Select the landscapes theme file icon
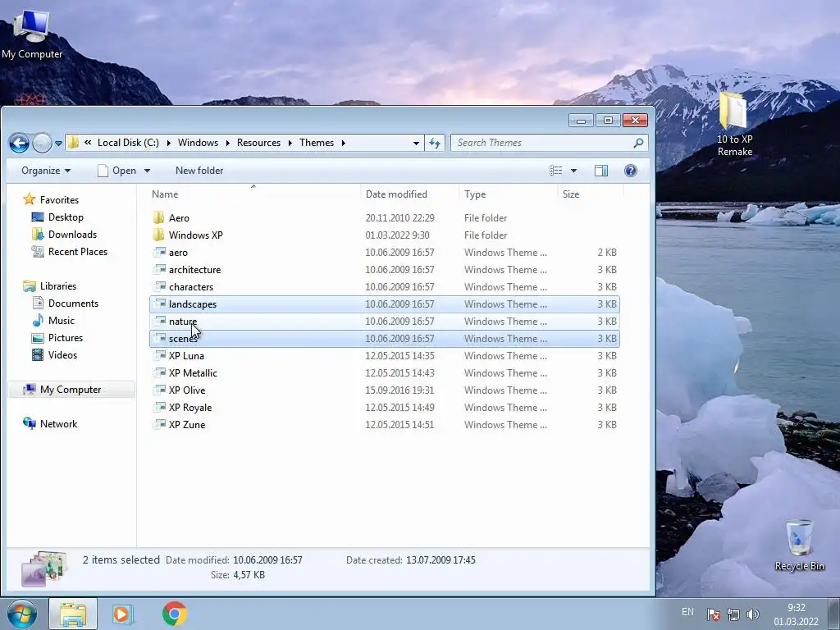 tap(159, 304)
